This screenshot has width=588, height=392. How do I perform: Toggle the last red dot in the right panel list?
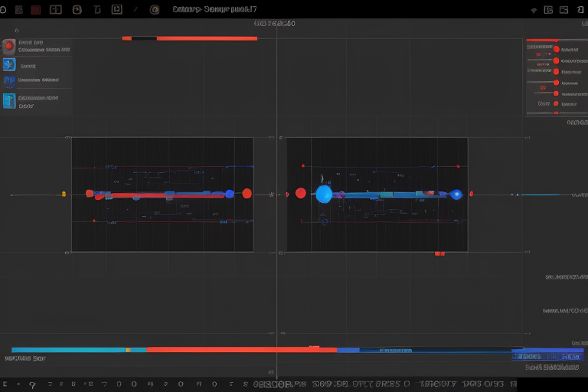tap(556, 103)
